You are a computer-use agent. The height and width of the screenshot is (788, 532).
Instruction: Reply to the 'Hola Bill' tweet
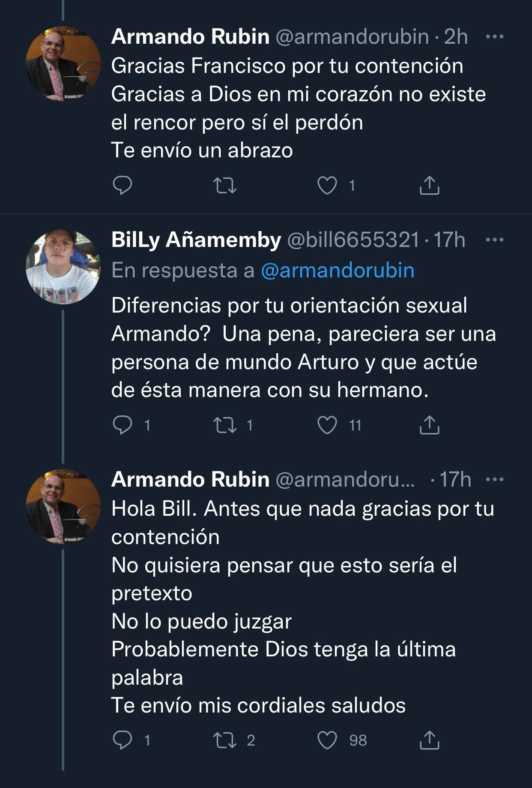point(122,740)
